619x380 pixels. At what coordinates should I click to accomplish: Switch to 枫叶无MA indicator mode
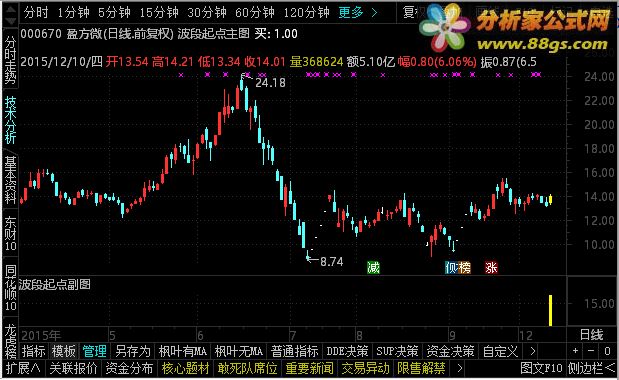point(239,351)
